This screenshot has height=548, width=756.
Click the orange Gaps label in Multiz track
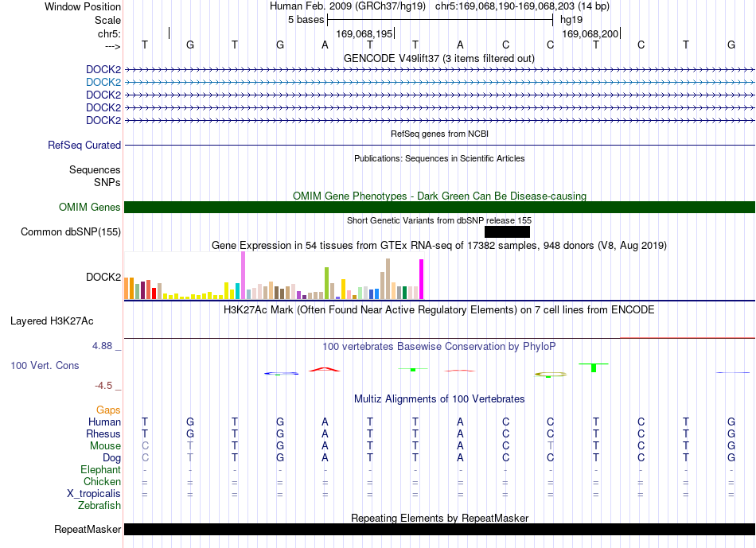pyautogui.click(x=108, y=410)
